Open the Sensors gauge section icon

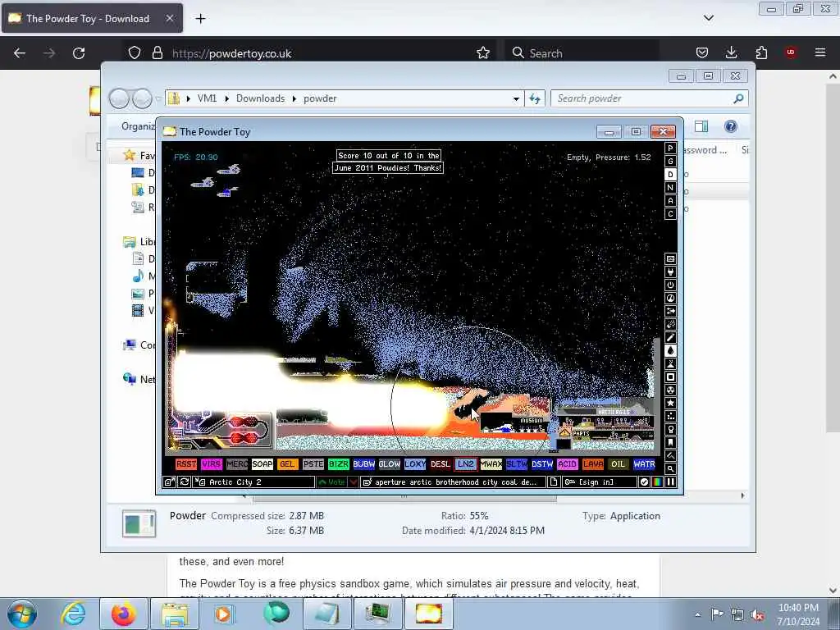point(670,299)
